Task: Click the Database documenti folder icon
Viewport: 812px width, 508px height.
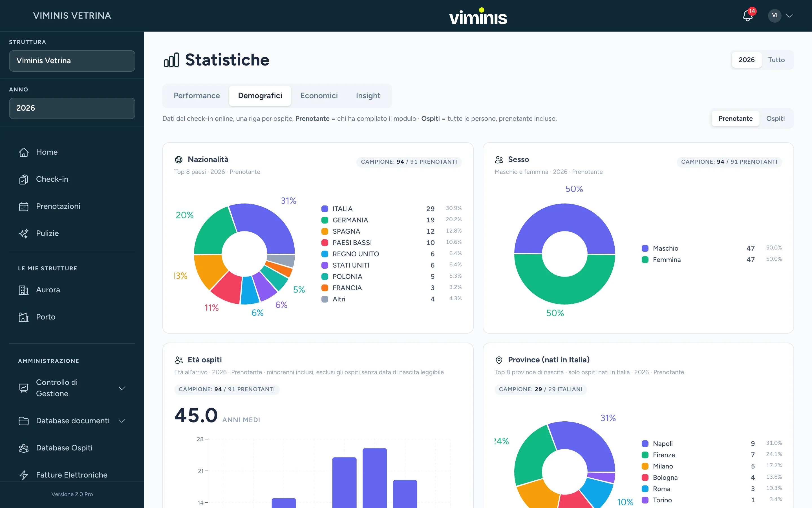Action: click(23, 421)
